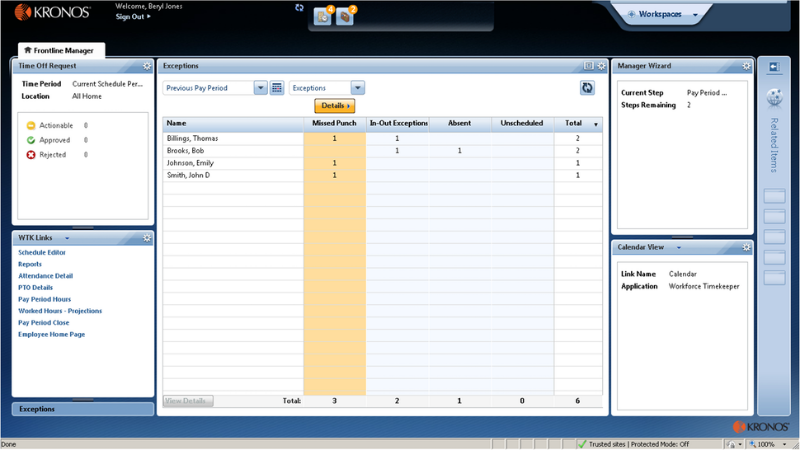The image size is (800, 450).
Task: Click the View Details button
Action: click(188, 401)
